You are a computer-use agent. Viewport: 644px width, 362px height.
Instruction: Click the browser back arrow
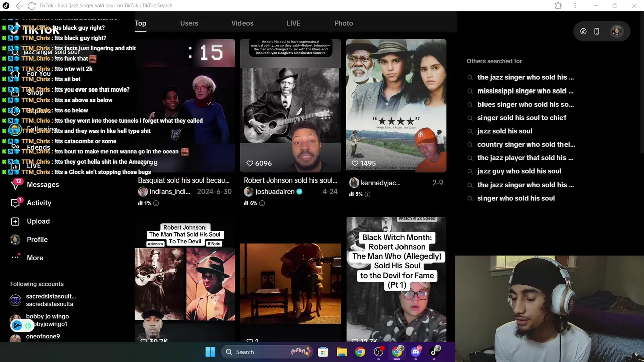click(19, 6)
